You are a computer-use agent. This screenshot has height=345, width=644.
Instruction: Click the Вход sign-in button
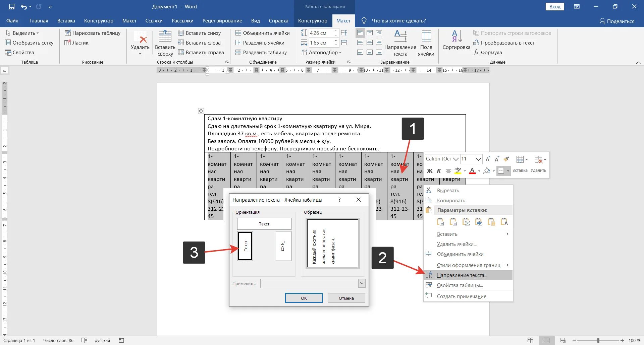click(555, 7)
